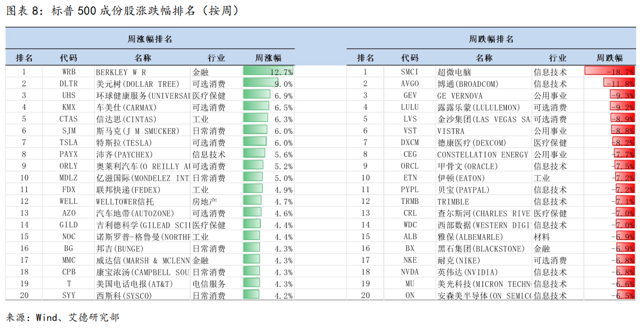Select the company name "超微电脑"
The image size is (644, 329).
click(454, 72)
